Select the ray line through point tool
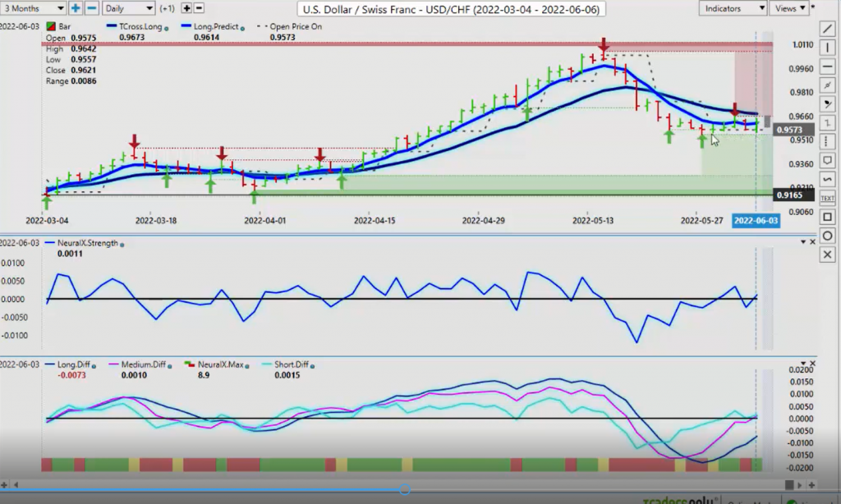The height and width of the screenshot is (504, 841). click(x=828, y=85)
